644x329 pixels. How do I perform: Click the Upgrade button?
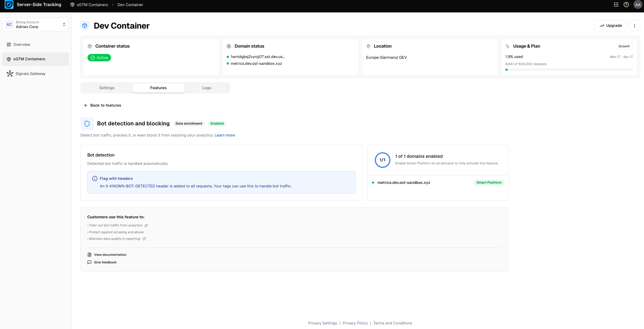click(611, 26)
